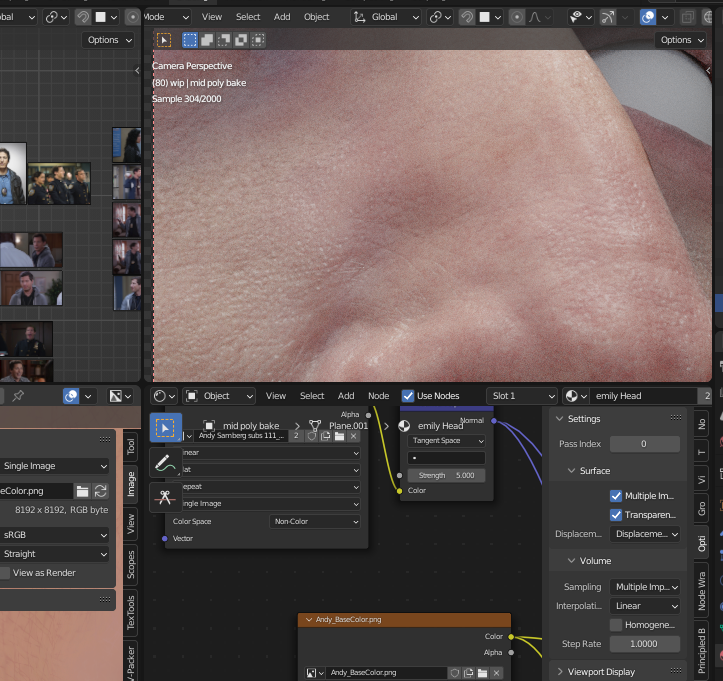This screenshot has width=723, height=681.
Task: Adjust the normal map Strength slider
Action: pyautogui.click(x=446, y=475)
